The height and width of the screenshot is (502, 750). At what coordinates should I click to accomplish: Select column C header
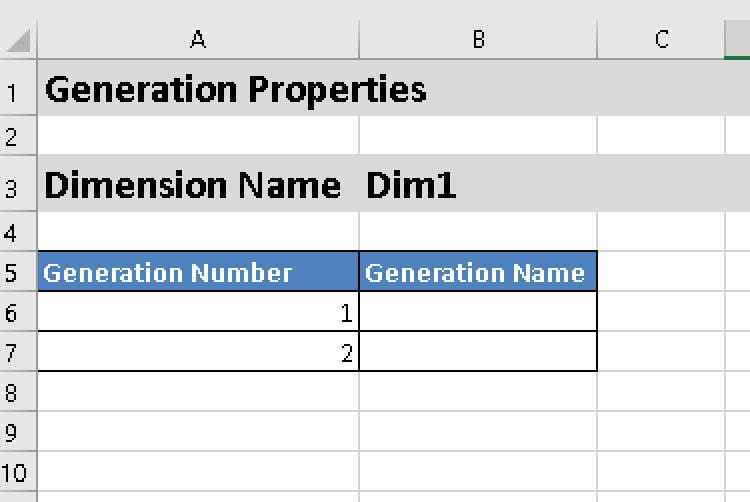(x=661, y=40)
